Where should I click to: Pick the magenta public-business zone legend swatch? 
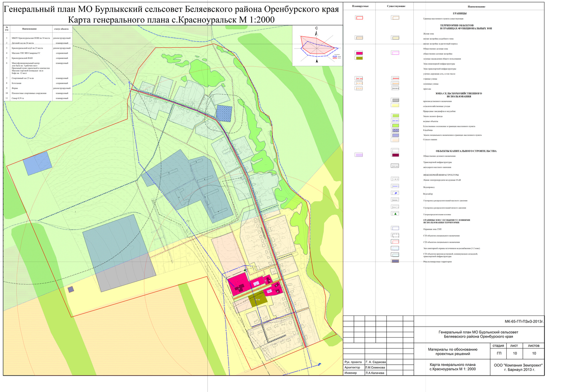coord(360,53)
